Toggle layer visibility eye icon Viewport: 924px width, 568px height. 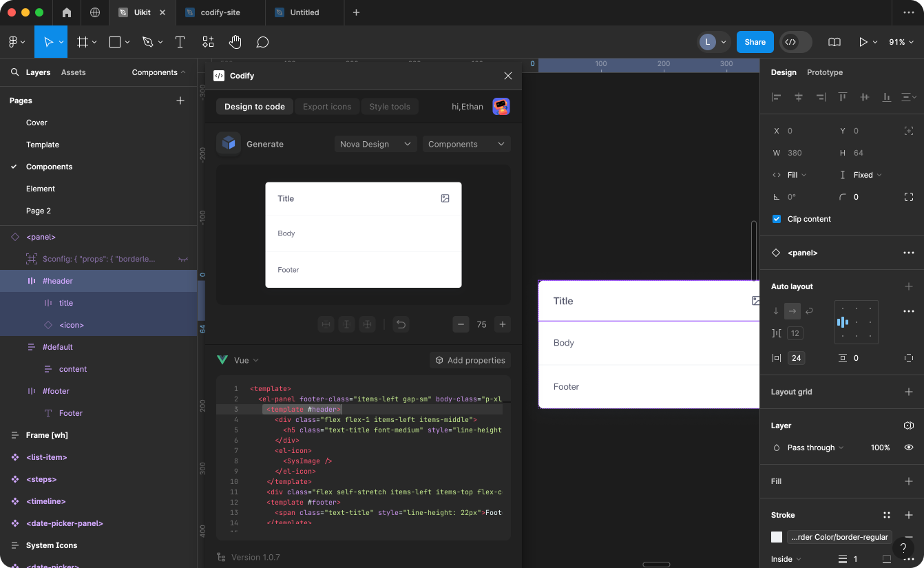click(909, 448)
